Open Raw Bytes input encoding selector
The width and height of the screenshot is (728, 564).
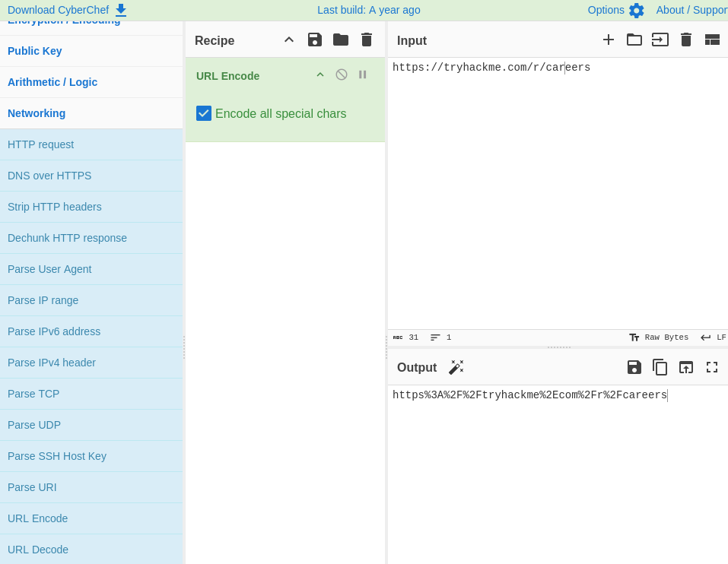[659, 337]
